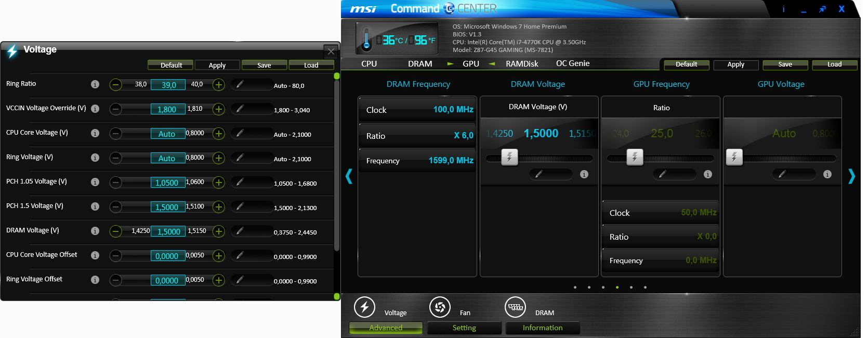868x338 pixels.
Task: Click info icon beside Ring Ratio
Action: point(95,84)
